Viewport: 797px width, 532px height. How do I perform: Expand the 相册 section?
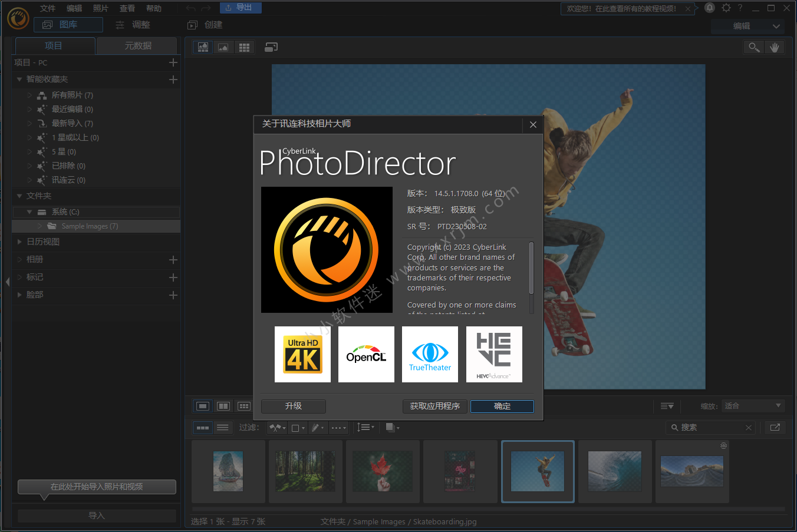(19, 259)
